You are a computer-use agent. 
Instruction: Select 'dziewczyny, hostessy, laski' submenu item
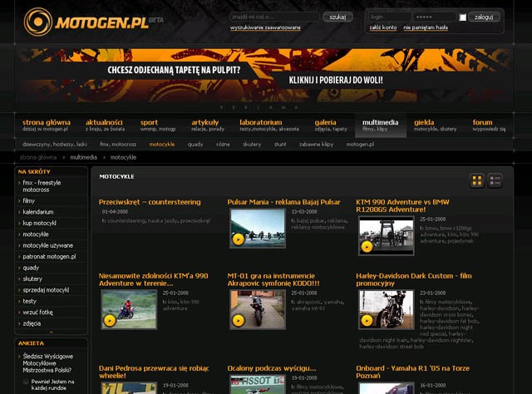point(55,145)
